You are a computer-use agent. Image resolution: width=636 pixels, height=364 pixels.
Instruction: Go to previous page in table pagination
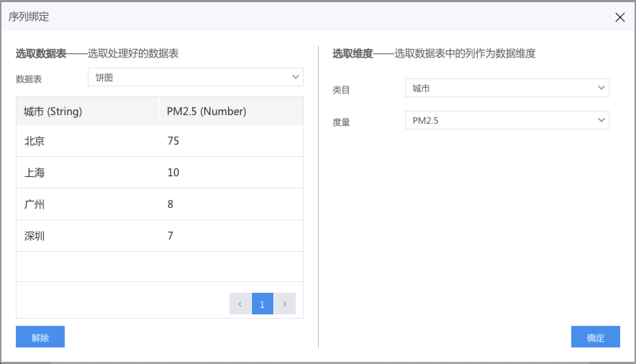tap(240, 304)
